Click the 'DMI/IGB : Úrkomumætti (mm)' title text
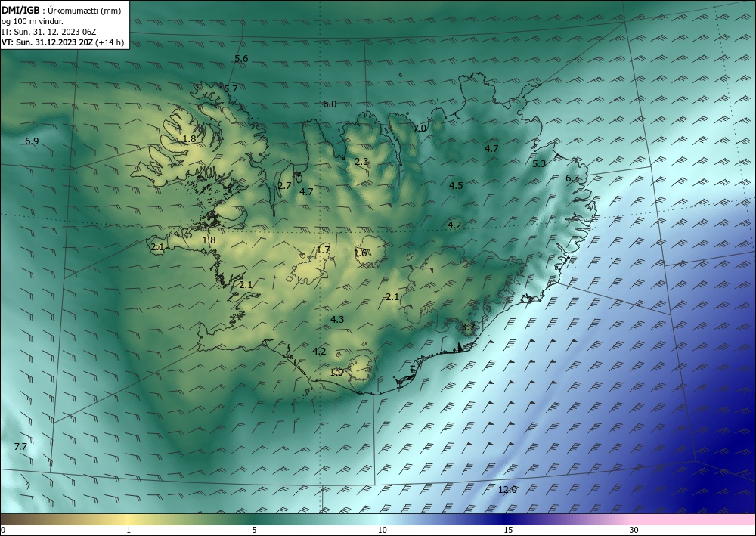The width and height of the screenshot is (756, 536). tap(61, 11)
